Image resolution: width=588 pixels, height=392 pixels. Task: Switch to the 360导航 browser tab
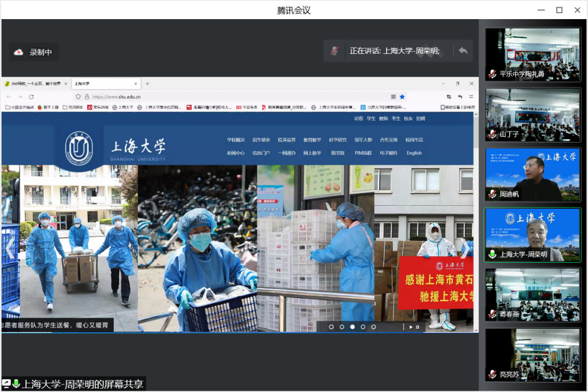[x=36, y=84]
